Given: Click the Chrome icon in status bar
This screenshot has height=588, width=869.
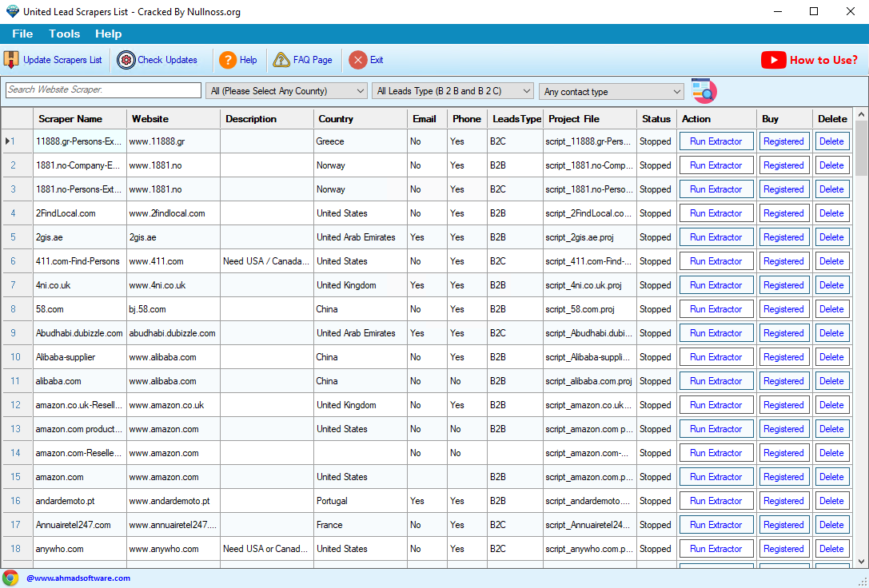Looking at the screenshot, I should [10, 578].
